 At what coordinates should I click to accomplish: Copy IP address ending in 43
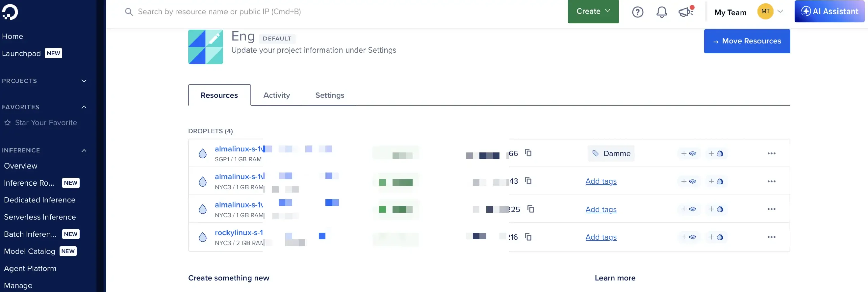[528, 181]
